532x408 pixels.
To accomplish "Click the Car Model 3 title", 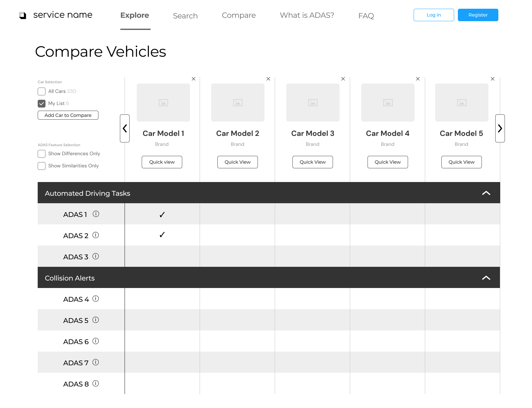I will pyautogui.click(x=313, y=133).
